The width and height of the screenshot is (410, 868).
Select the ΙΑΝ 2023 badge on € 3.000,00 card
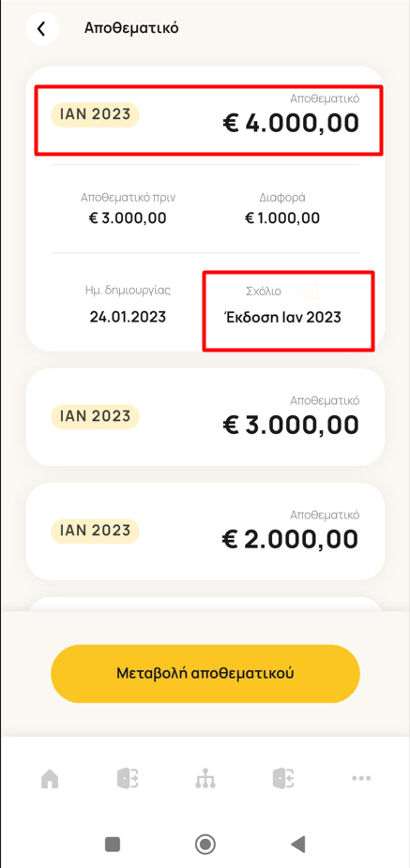click(x=96, y=416)
